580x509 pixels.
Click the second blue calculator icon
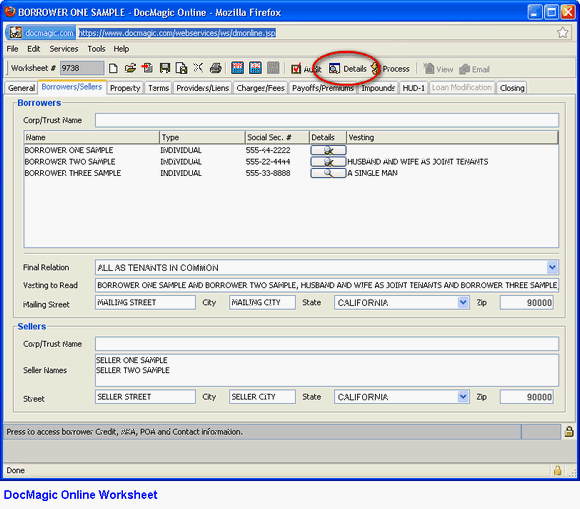point(255,68)
